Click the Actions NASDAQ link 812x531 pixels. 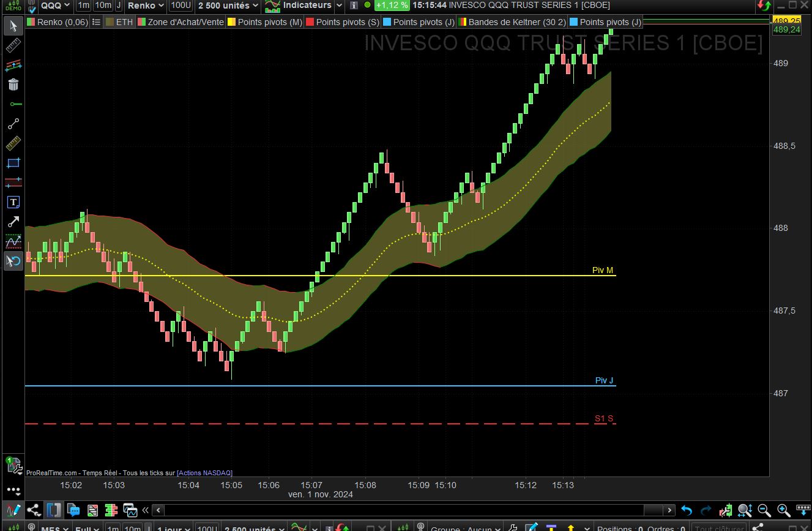[x=204, y=473]
